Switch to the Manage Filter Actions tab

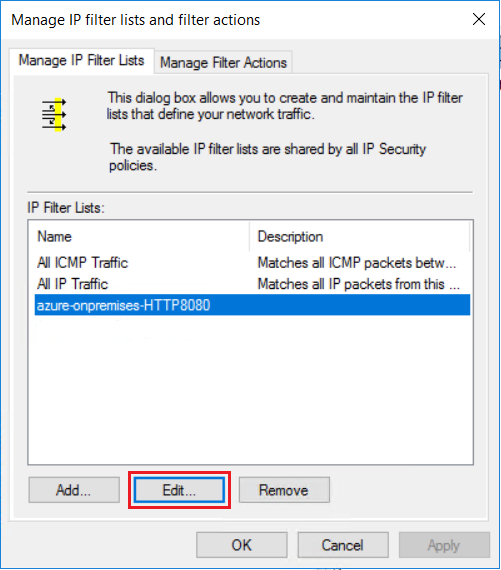(x=223, y=63)
